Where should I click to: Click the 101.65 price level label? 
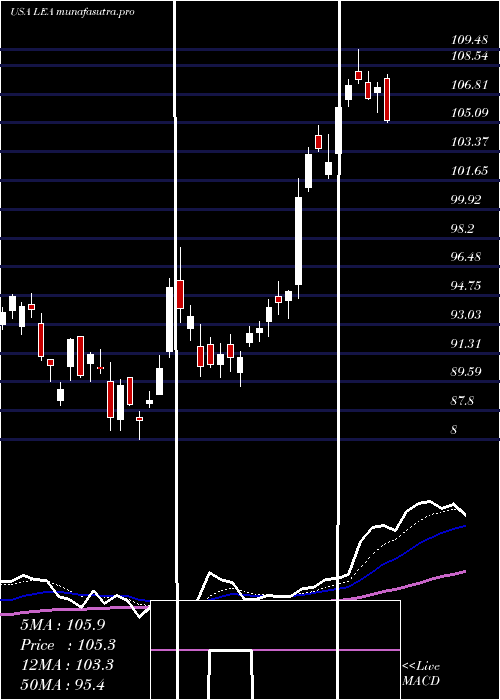[x=469, y=171]
